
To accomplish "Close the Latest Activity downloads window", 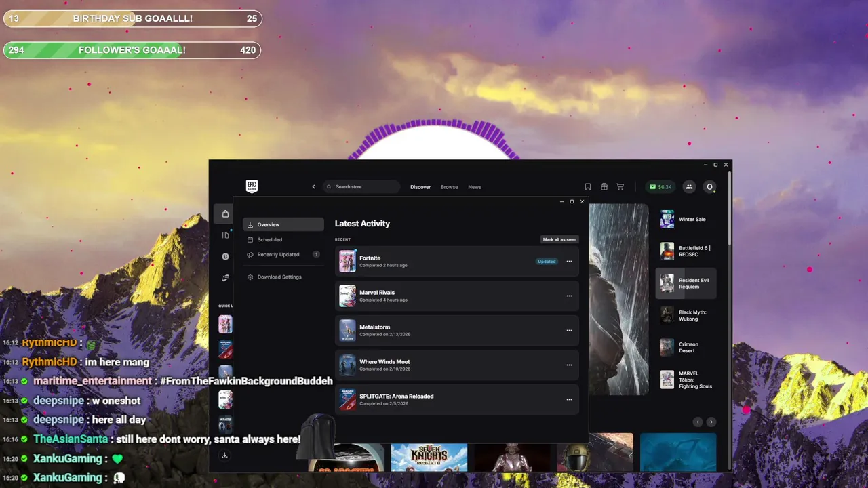I will tap(582, 201).
